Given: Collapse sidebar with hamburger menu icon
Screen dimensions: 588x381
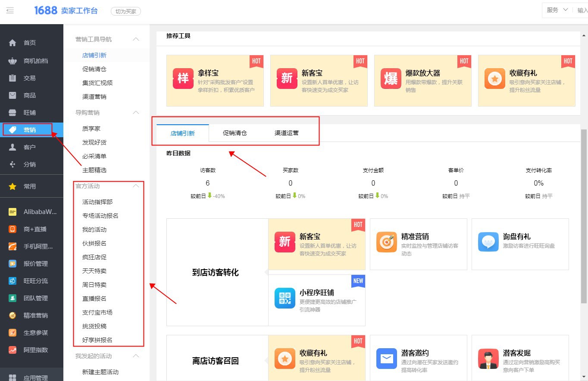Looking at the screenshot, I should pyautogui.click(x=10, y=10).
